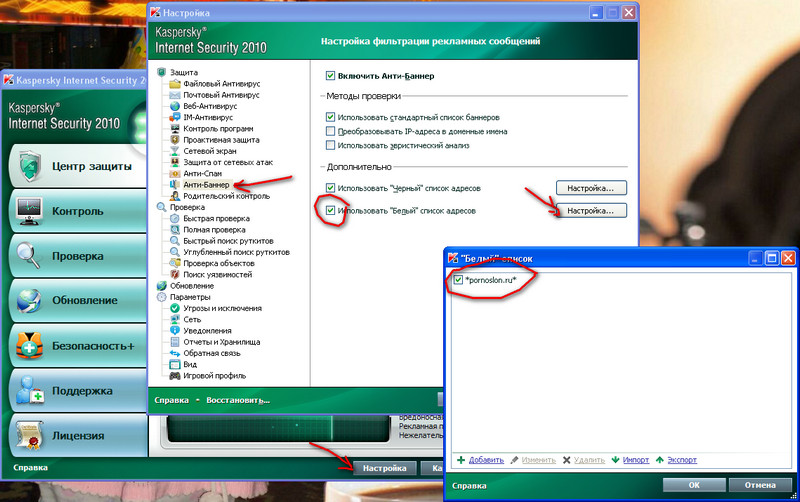The image size is (800, 502).
Task: Click the Обновление globe icon in the tree
Action: [162, 286]
